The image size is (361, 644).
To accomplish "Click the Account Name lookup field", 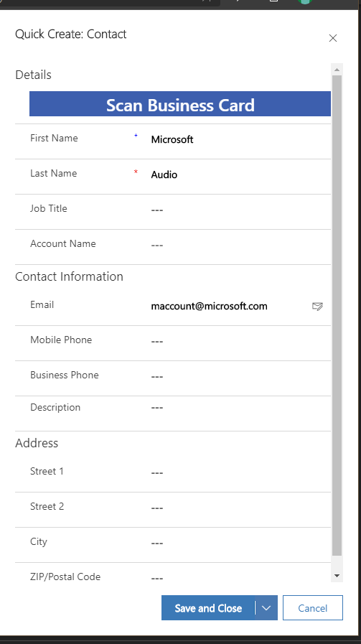I will (240, 246).
